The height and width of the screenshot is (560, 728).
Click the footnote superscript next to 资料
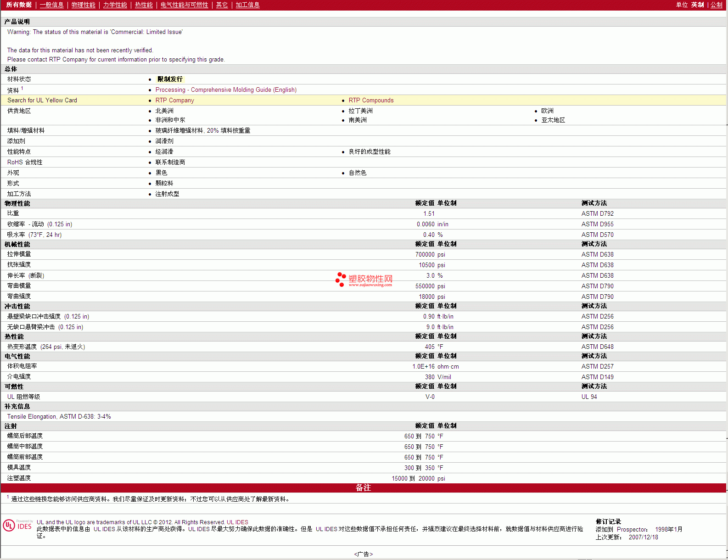[x=22, y=88]
